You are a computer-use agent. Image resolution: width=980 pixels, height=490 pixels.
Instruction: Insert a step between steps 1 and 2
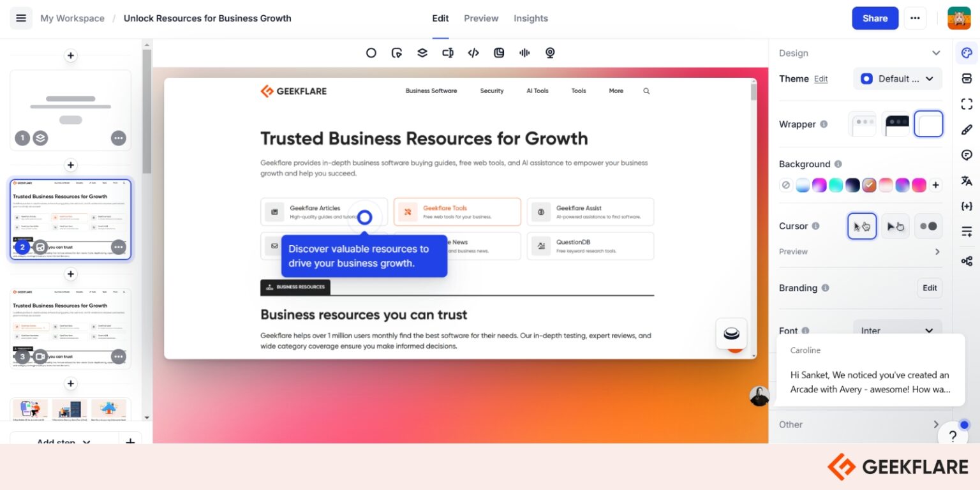pos(71,165)
